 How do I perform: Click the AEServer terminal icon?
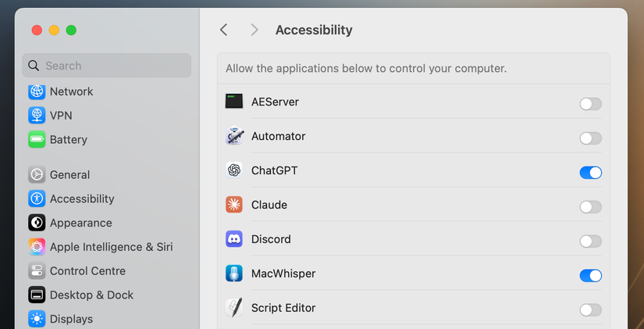(x=234, y=102)
